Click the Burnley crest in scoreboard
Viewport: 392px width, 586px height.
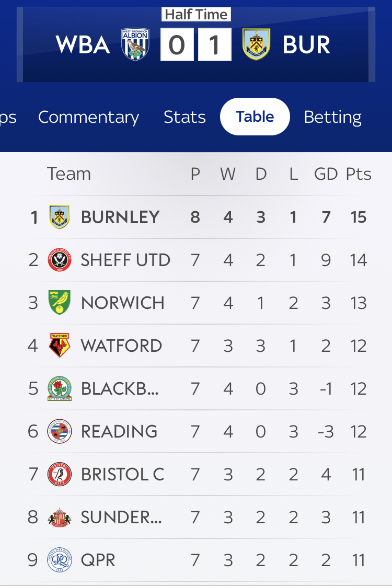click(256, 44)
